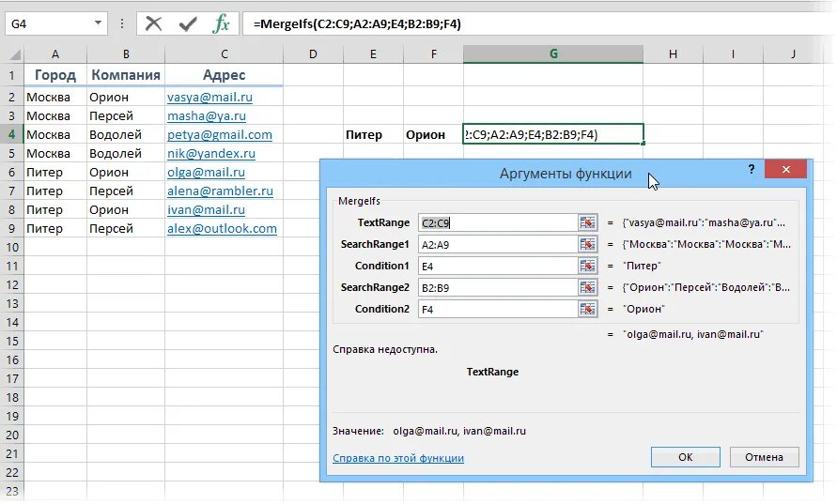837x504 pixels.
Task: Click the SearchRange1 input field
Action: click(498, 244)
